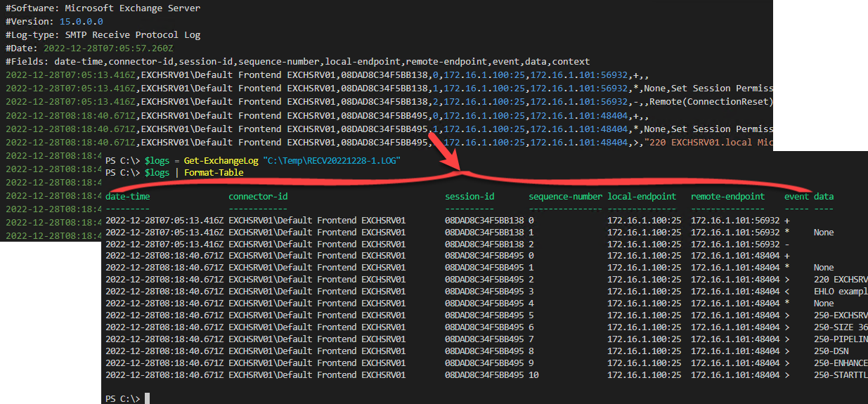868x404 pixels.
Task: Click the remote-endpoint column header
Action: [727, 197]
